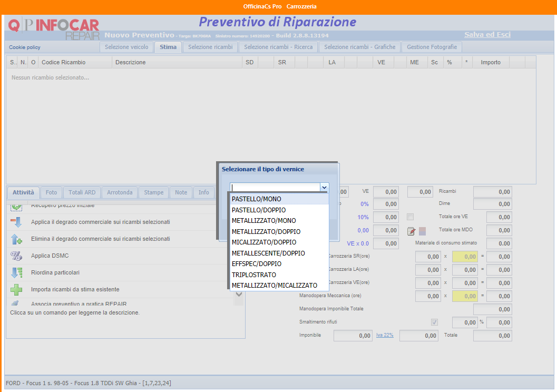Click the notepad edit icon near Totale ore MDO
Image resolution: width=557 pixels, height=392 pixels.
[x=411, y=231]
